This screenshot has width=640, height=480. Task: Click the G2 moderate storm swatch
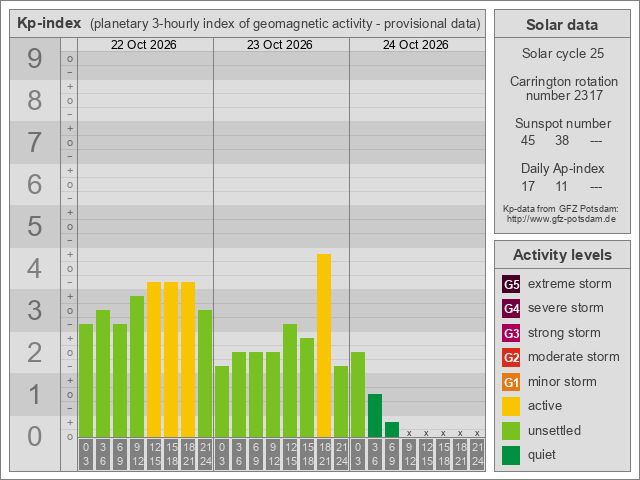click(x=511, y=358)
